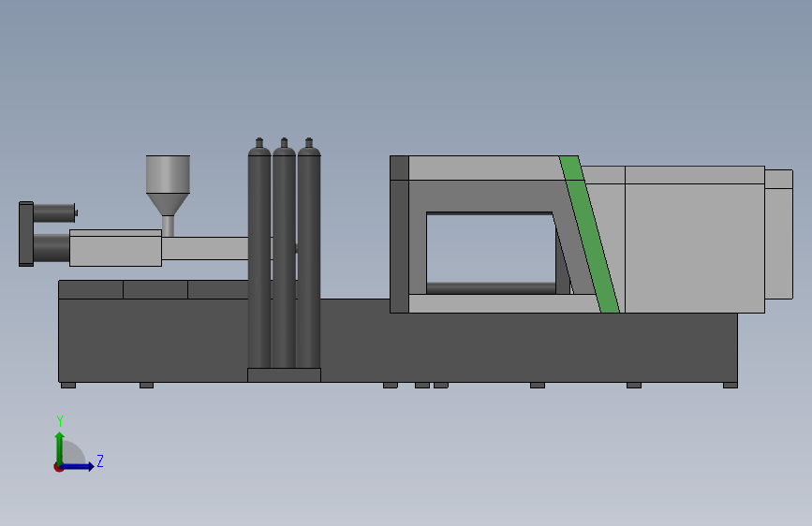Select the middle gas cylinder
Screen dimensions: 812x526
coord(284,254)
